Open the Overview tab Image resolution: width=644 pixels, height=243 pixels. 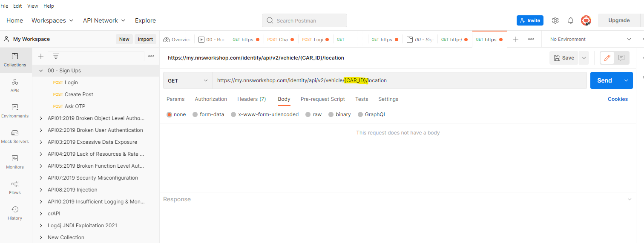click(177, 40)
